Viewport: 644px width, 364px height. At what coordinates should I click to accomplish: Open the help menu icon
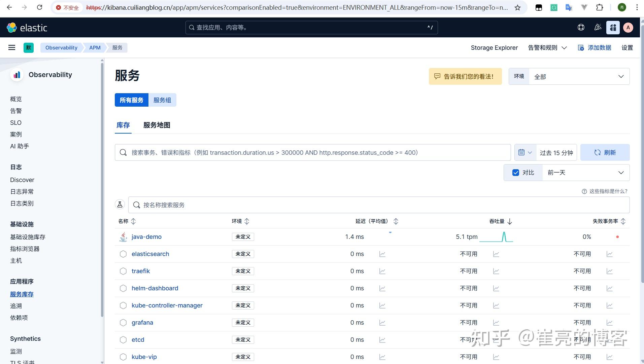coord(581,27)
